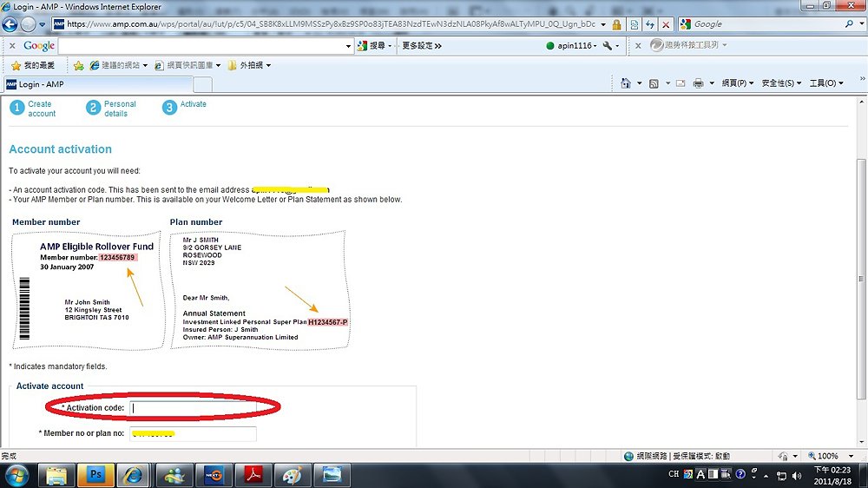Refresh the page with the refresh icon
The width and height of the screenshot is (868, 488).
pyautogui.click(x=650, y=24)
